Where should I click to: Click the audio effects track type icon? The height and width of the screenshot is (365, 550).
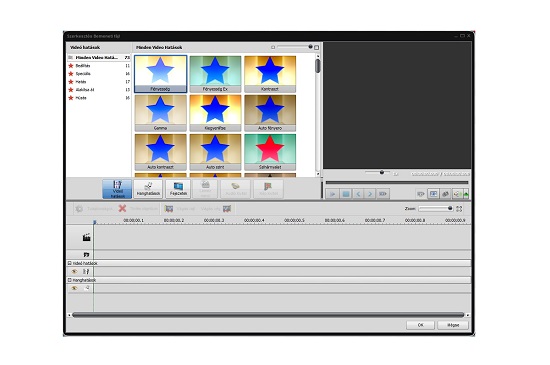coord(87,288)
